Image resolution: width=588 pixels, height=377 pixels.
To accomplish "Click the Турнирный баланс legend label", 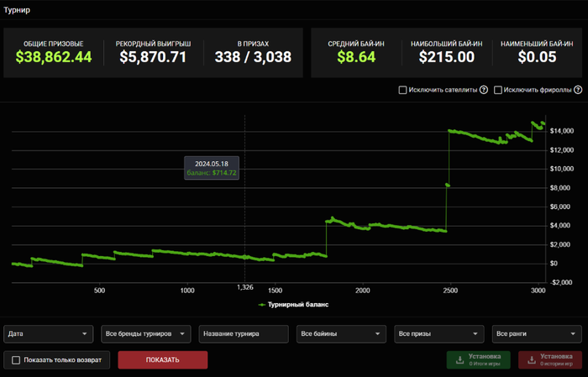I will (298, 305).
